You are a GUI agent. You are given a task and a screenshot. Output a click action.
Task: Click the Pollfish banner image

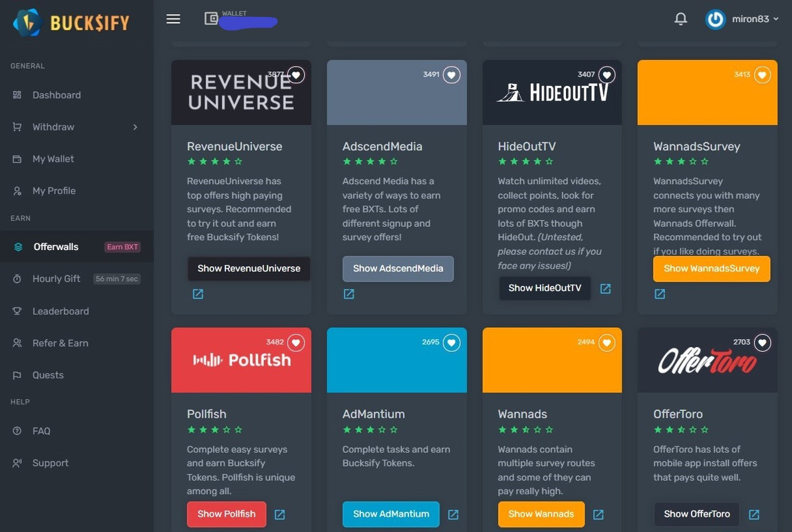pyautogui.click(x=241, y=360)
